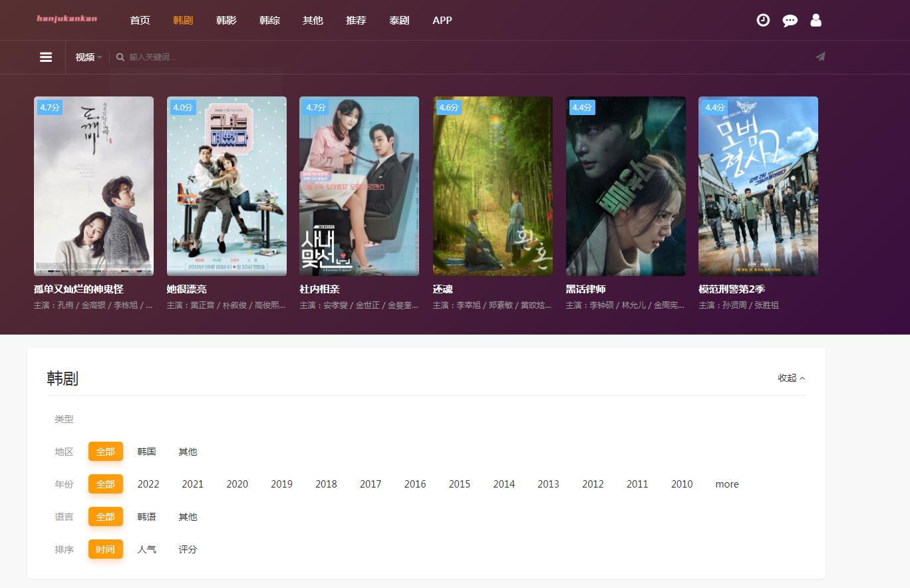Open the 韩综 nav item
The height and width of the screenshot is (588, 910).
tap(269, 21)
